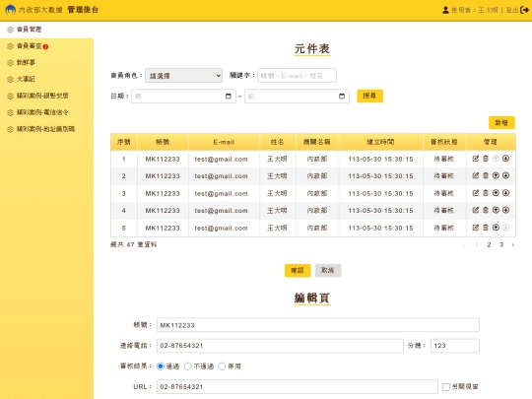Open the 會員角色 dropdown
The height and width of the screenshot is (399, 532).
[x=183, y=76]
